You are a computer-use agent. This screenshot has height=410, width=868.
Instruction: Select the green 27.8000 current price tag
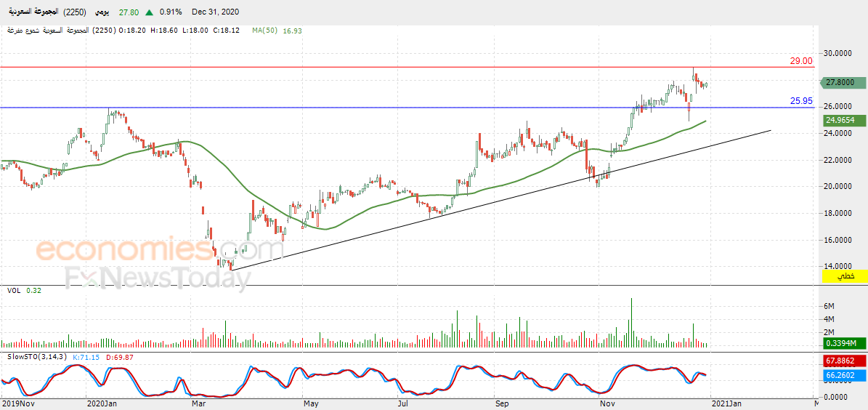pyautogui.click(x=842, y=83)
